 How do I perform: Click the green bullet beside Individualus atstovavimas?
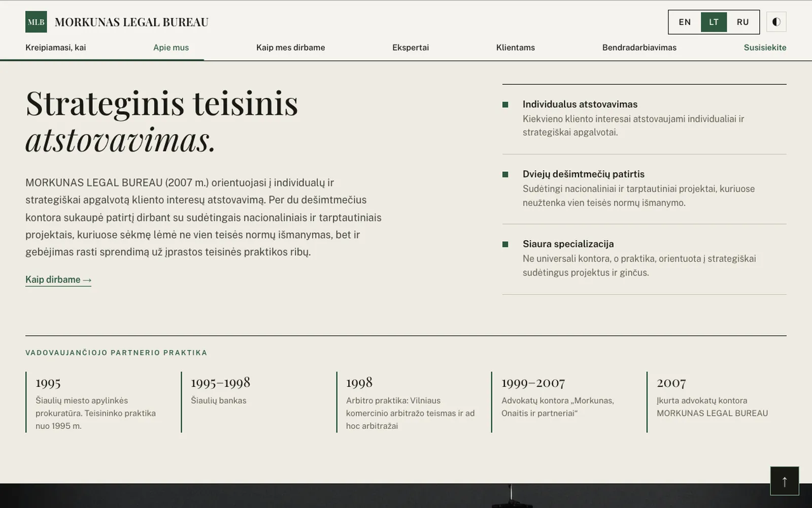505,105
